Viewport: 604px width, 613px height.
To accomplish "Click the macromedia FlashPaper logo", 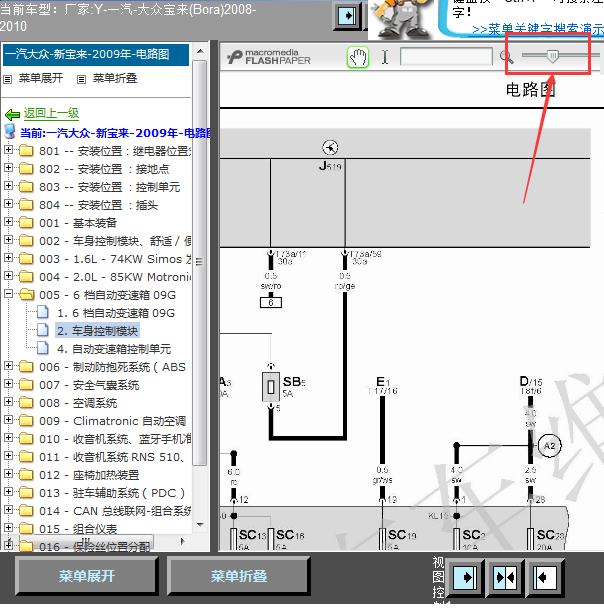I will pos(269,57).
